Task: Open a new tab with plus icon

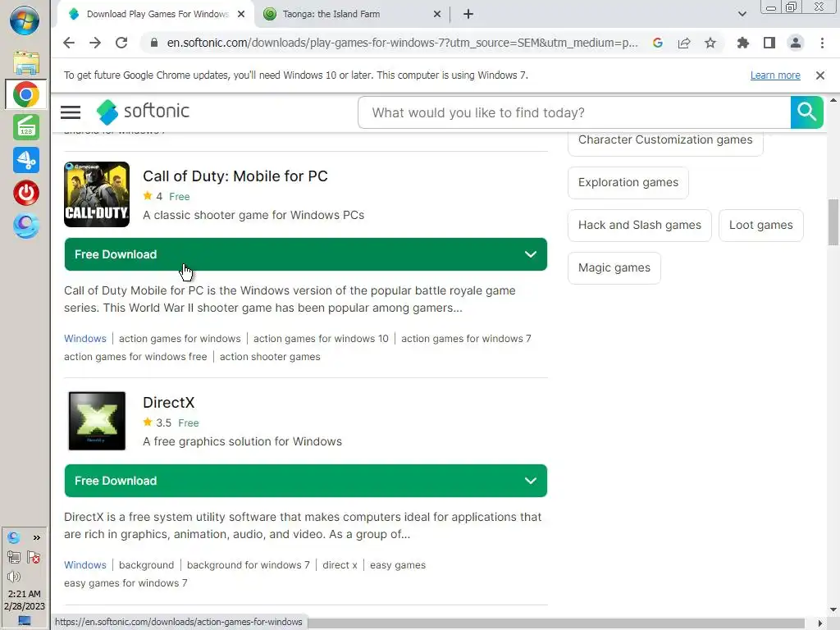Action: (x=468, y=14)
